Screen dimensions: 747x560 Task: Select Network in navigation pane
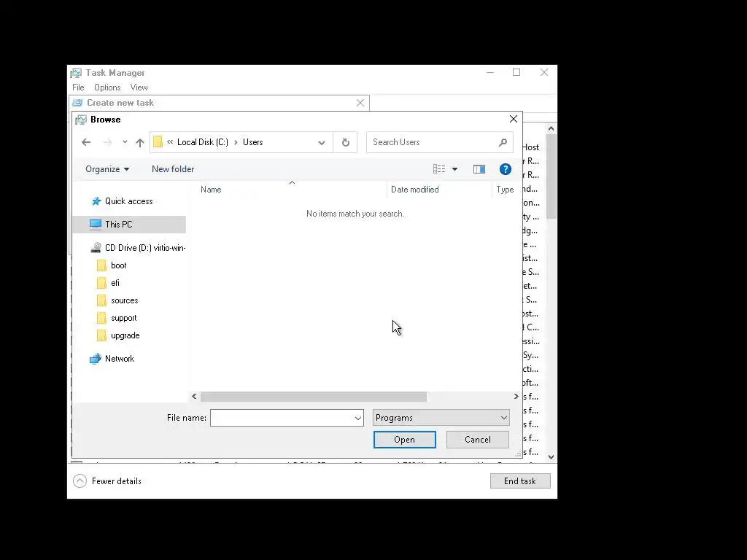pyautogui.click(x=120, y=359)
